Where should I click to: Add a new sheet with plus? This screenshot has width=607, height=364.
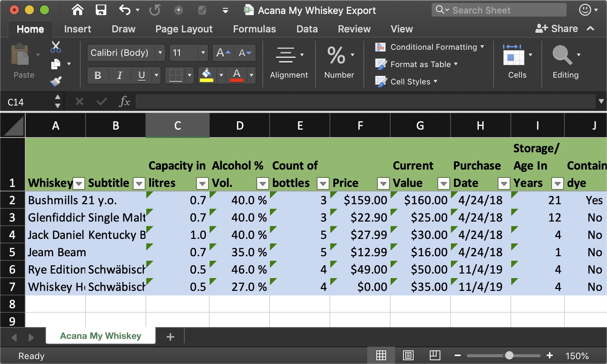click(x=170, y=336)
